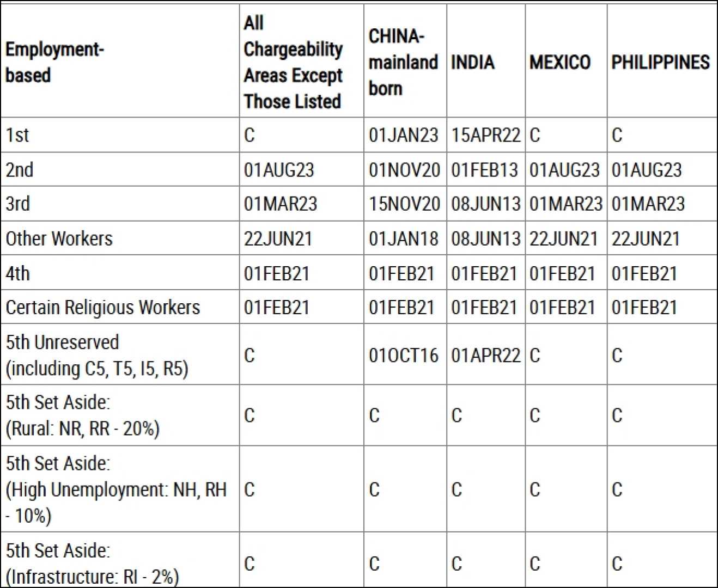Click the PHILIPPINES column header
The height and width of the screenshot is (588, 718).
(x=660, y=62)
